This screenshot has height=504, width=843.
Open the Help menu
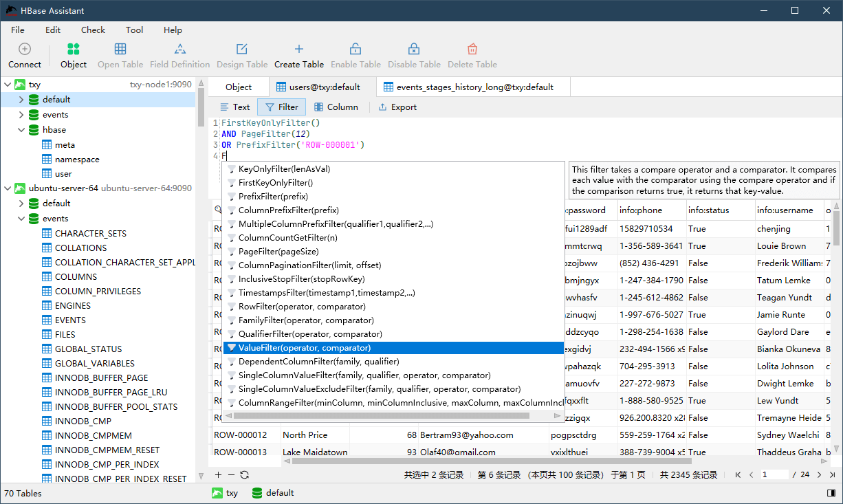tap(173, 30)
